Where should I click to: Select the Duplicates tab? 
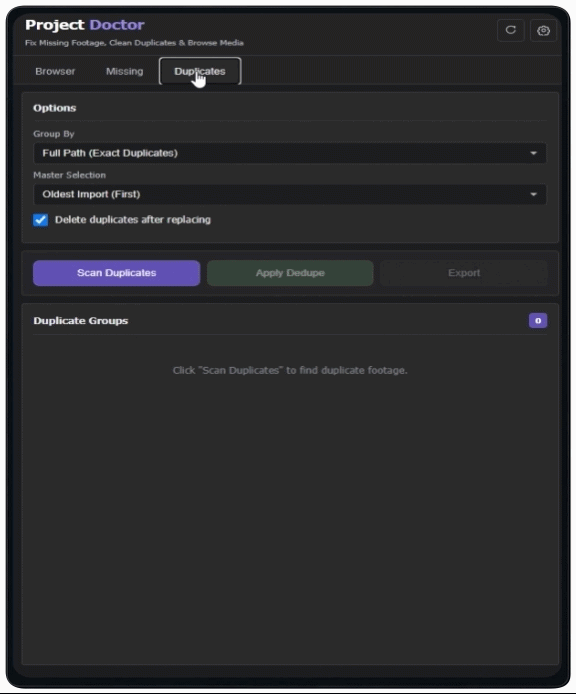(x=200, y=71)
